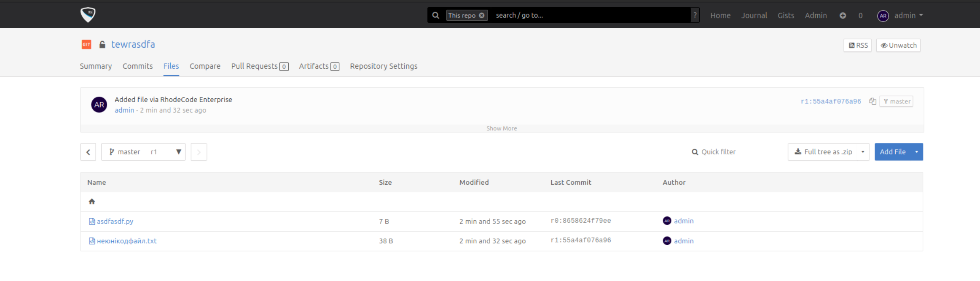Open the asdfasdf.py file
The width and height of the screenshot is (980, 281).
pos(115,222)
